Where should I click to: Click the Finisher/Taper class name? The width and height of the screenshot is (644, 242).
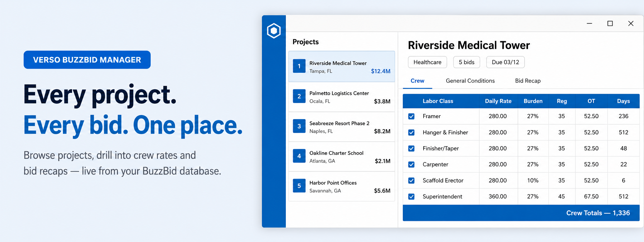click(x=441, y=148)
